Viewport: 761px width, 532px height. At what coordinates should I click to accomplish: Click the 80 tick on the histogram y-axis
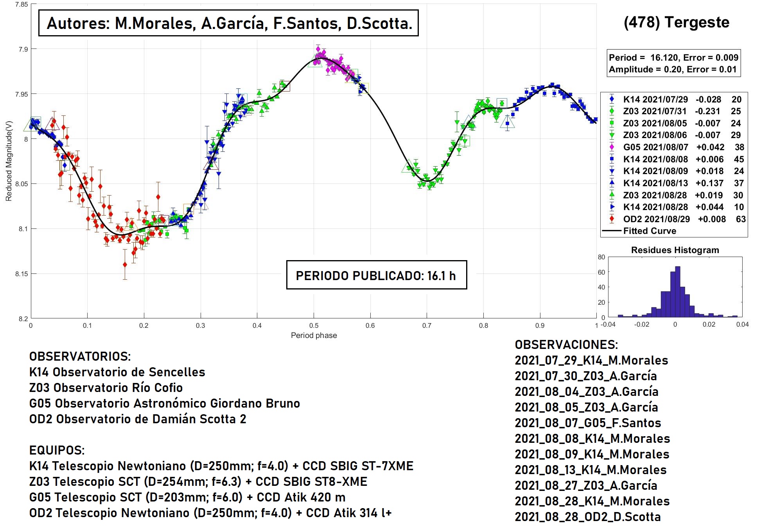pyautogui.click(x=601, y=257)
